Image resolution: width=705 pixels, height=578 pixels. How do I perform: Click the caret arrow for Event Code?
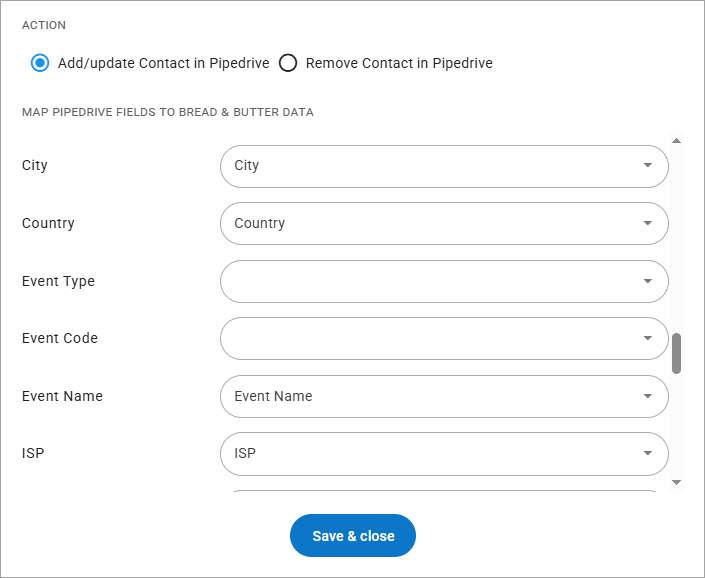point(648,339)
